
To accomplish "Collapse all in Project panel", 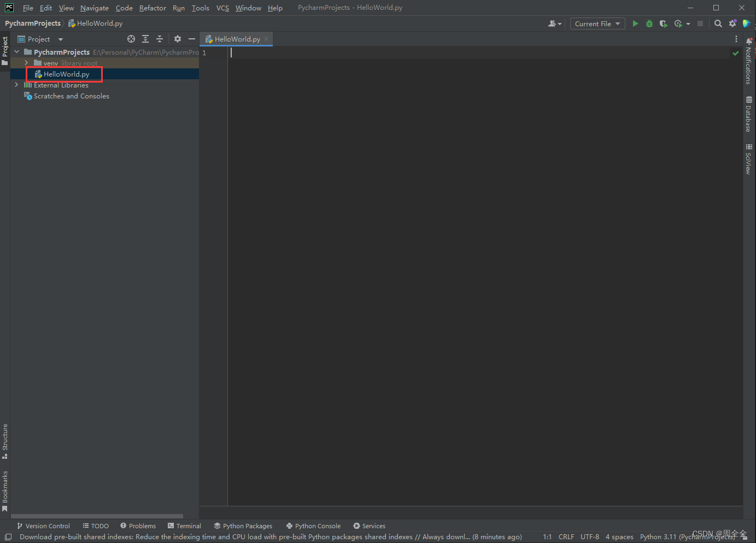I will click(x=160, y=39).
